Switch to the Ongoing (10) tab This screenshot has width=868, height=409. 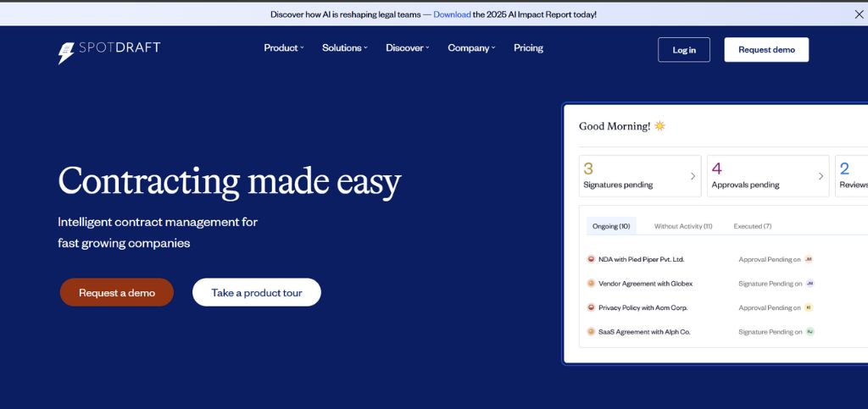(611, 226)
